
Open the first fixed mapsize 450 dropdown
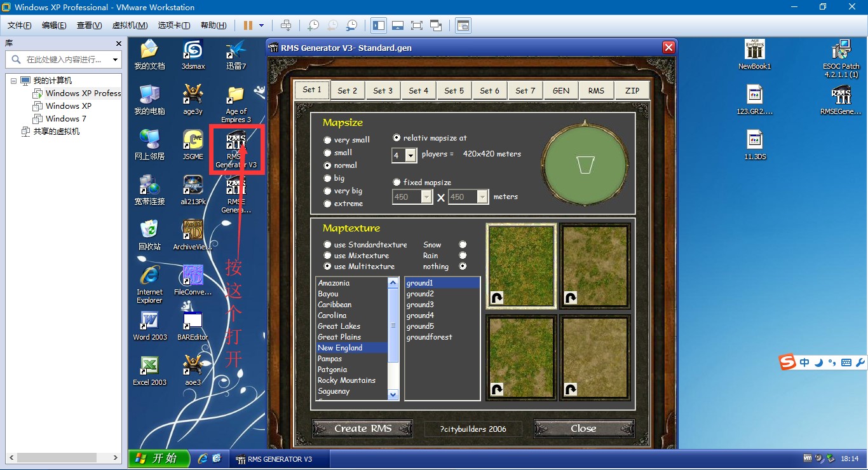(x=426, y=197)
